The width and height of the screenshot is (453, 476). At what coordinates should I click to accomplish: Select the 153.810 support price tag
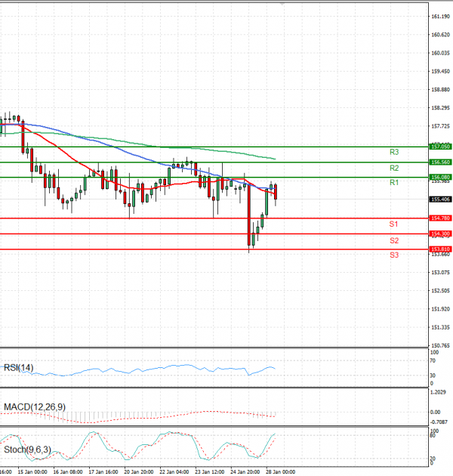pyautogui.click(x=441, y=249)
